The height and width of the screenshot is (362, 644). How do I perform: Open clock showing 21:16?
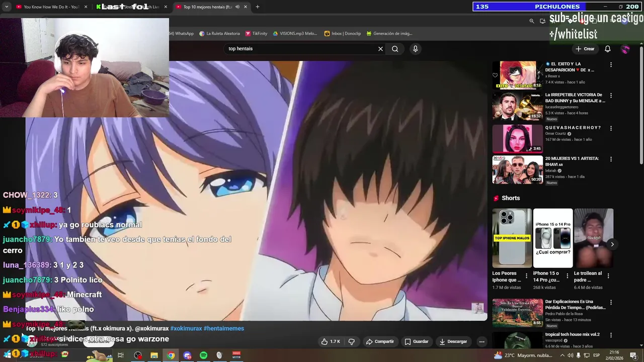coord(614,355)
